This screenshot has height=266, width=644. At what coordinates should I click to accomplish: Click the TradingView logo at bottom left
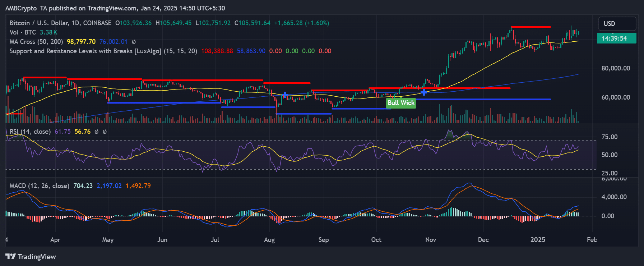coord(31,257)
